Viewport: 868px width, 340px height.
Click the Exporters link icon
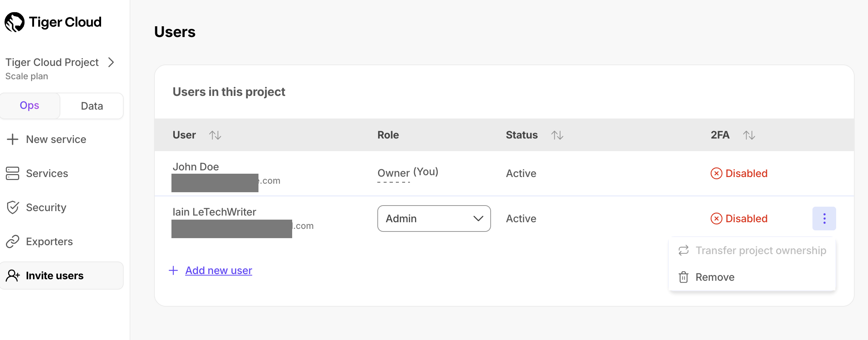pyautogui.click(x=13, y=241)
